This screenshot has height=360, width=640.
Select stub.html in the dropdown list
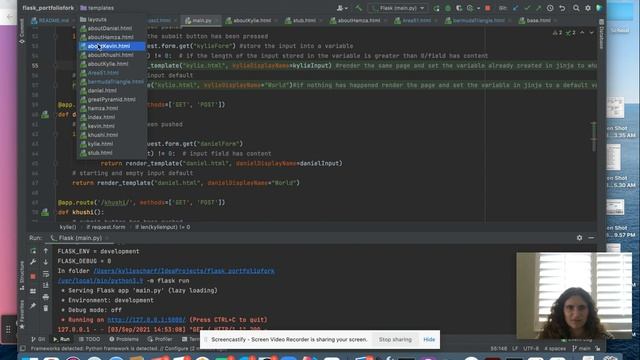coord(111,153)
